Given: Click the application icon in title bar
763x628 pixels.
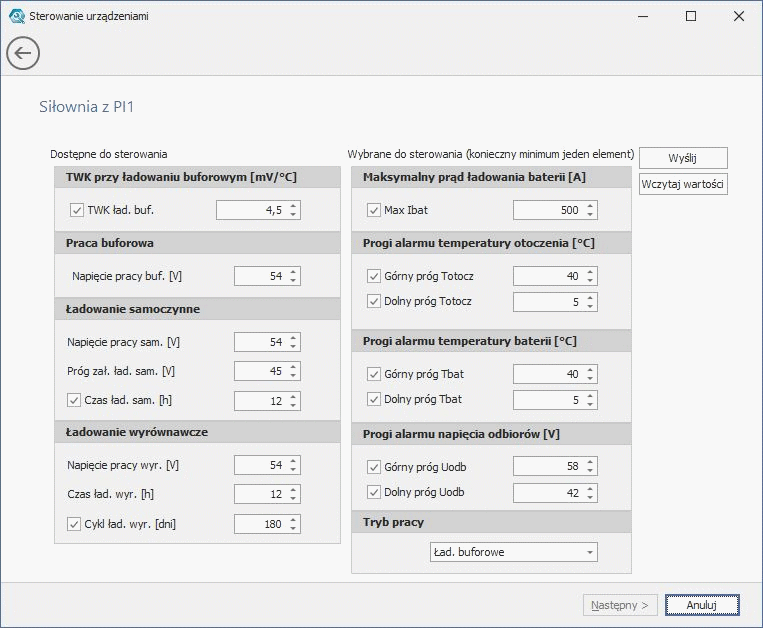Looking at the screenshot, I should coord(17,16).
